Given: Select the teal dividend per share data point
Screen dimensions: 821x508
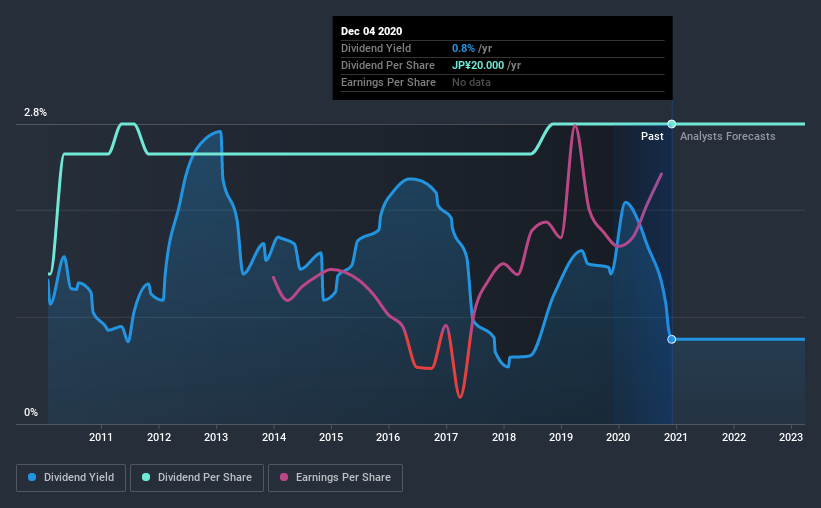Looking at the screenshot, I should pos(672,124).
